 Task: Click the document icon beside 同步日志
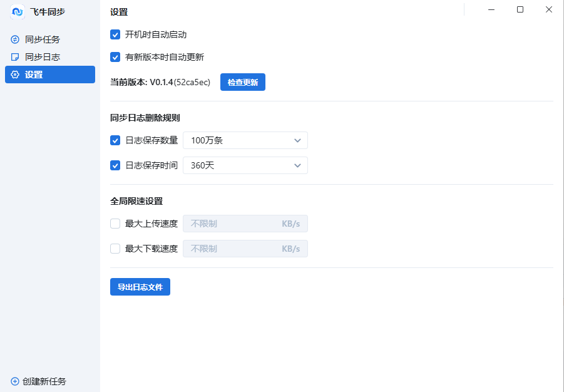coord(14,56)
